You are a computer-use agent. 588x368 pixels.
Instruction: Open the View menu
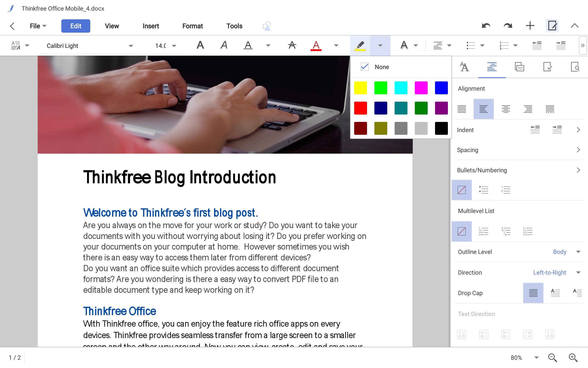(112, 26)
